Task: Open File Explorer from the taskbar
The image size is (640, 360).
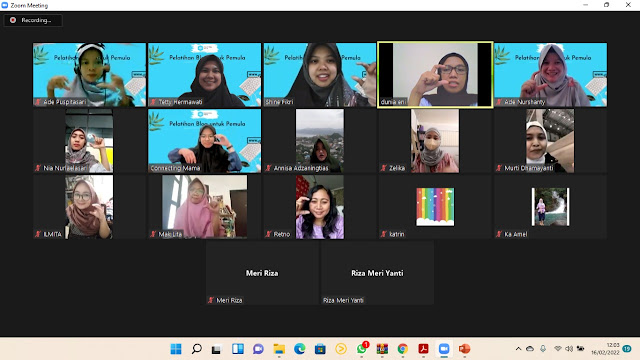Action: click(x=279, y=349)
